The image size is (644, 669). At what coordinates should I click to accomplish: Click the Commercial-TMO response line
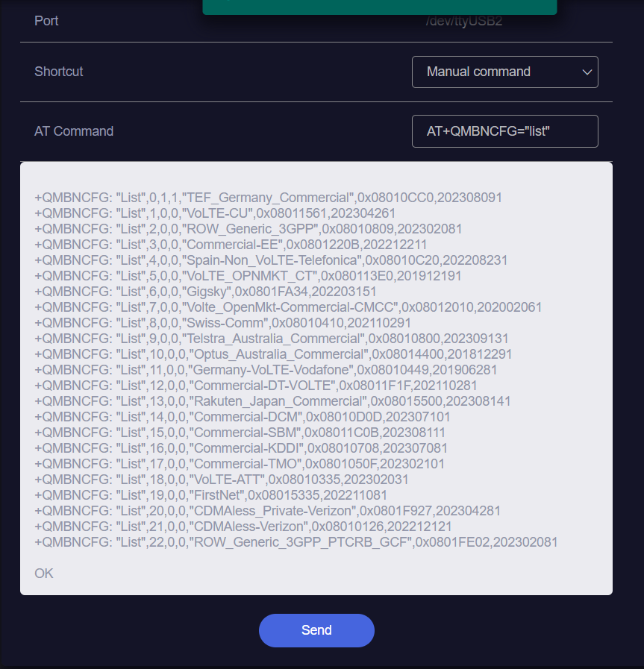pos(240,464)
